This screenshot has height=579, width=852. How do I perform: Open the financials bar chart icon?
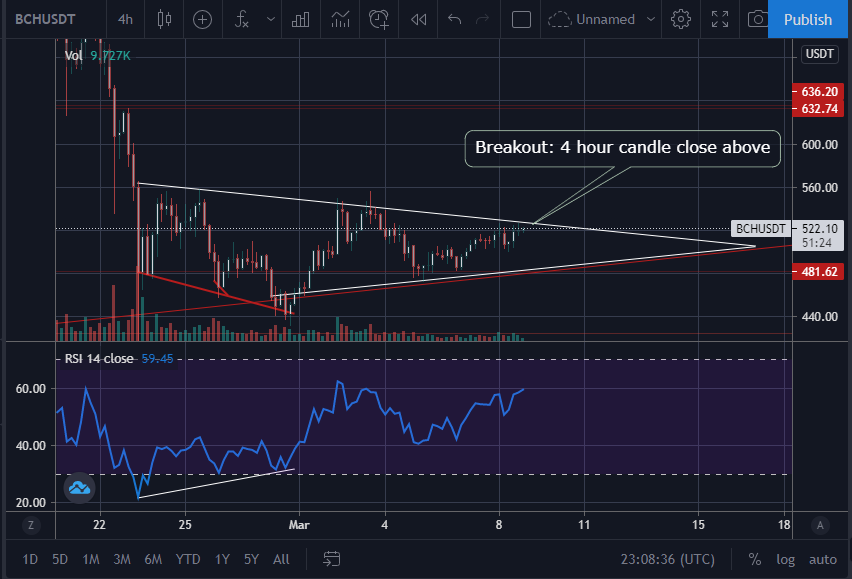300,20
